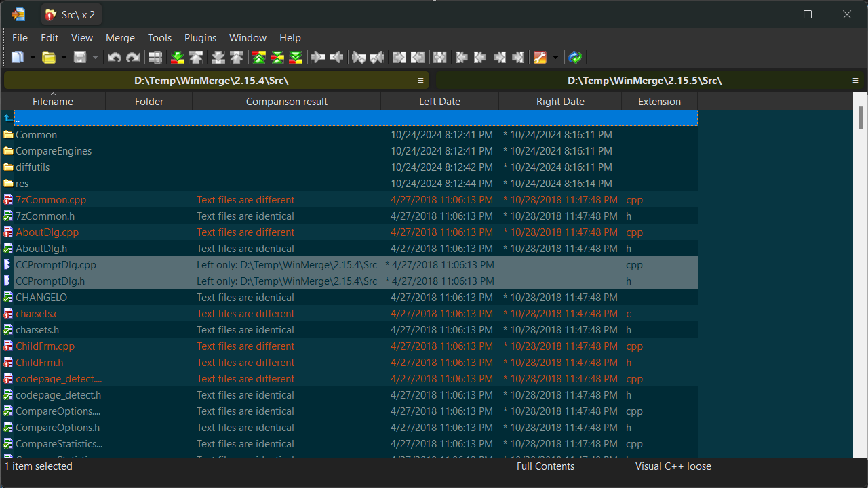The image size is (868, 488).
Task: Select the charsets.c file
Action: click(x=349, y=314)
